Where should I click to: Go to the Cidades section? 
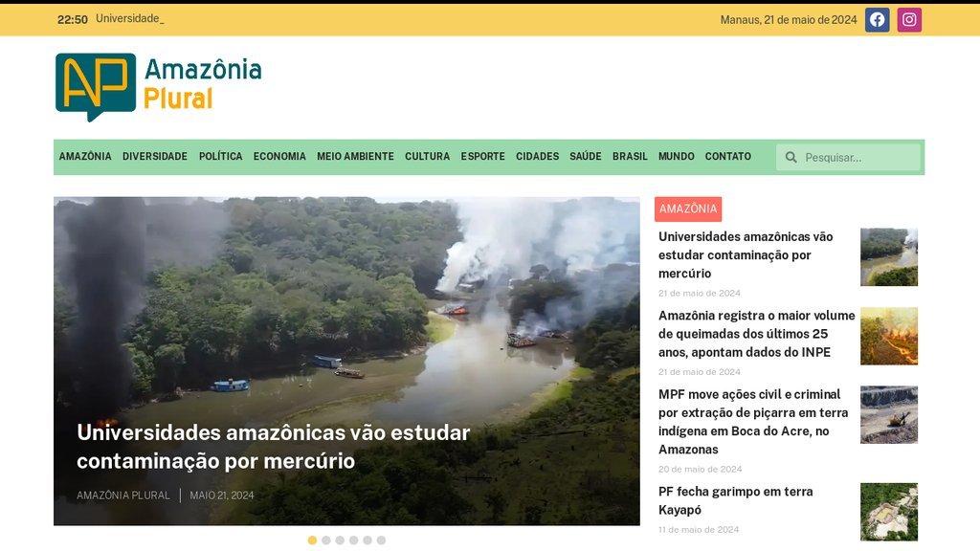(537, 156)
